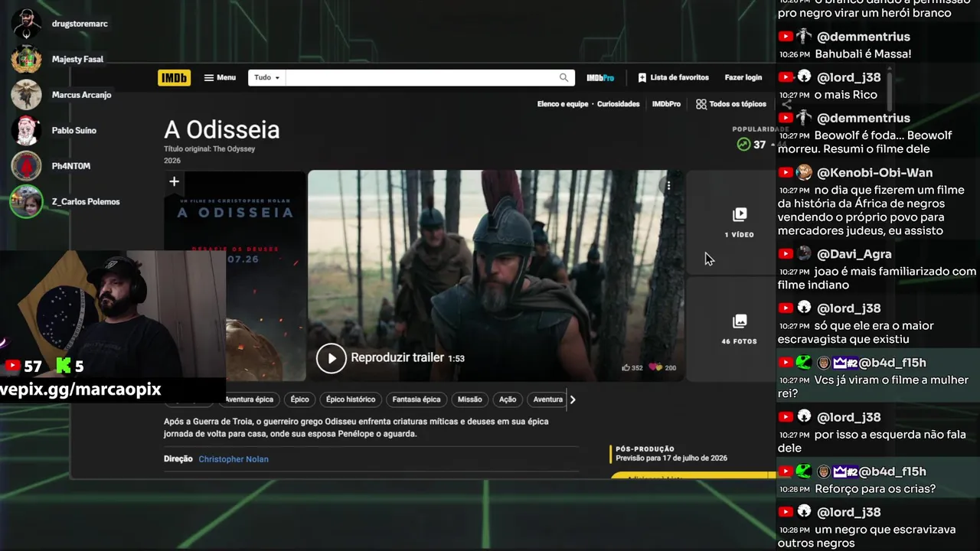Image resolution: width=980 pixels, height=551 pixels.
Task: Open @demmentrius Bahubali chat message
Action: [863, 54]
